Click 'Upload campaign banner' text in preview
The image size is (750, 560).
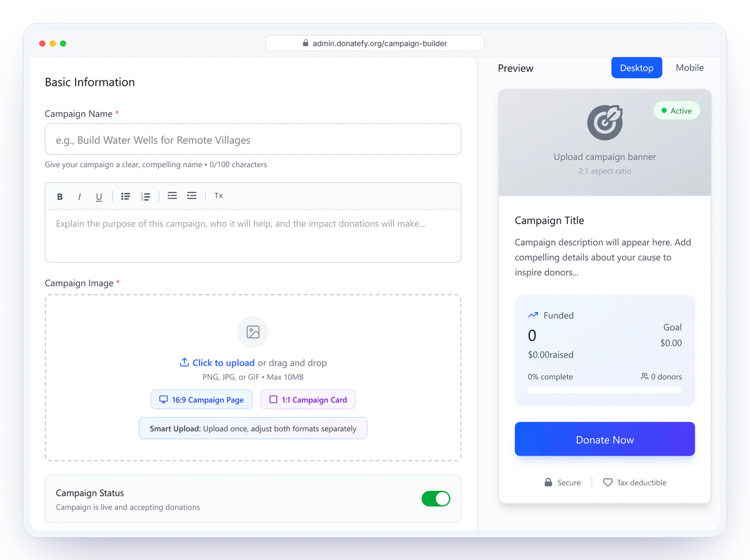[x=605, y=156]
